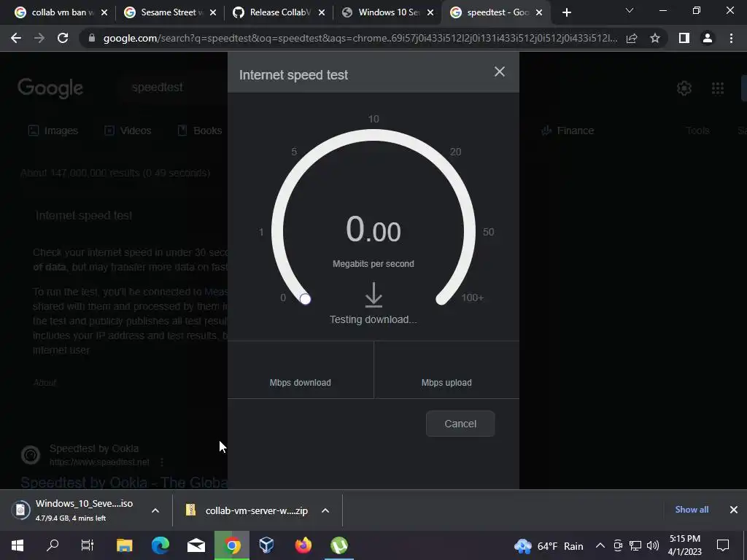Open options for the Ookla result
This screenshot has width=747, height=560.
pos(162,462)
